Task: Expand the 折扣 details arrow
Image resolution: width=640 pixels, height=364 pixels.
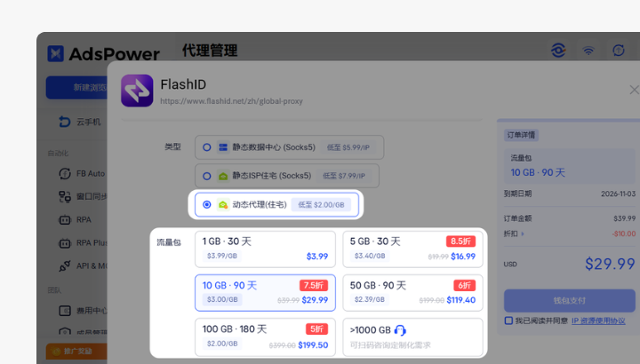Action: (x=523, y=234)
